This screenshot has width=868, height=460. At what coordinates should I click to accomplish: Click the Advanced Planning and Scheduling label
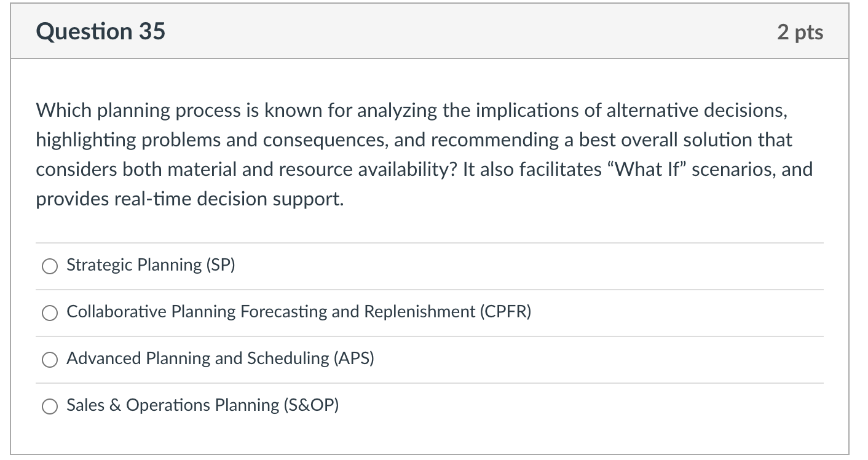tap(221, 359)
